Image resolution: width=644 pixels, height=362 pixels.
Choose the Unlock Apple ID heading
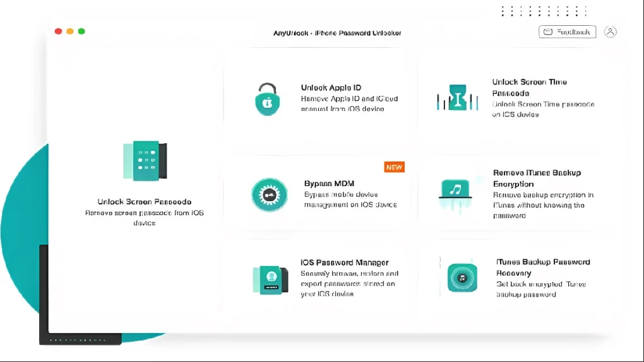pyautogui.click(x=331, y=88)
